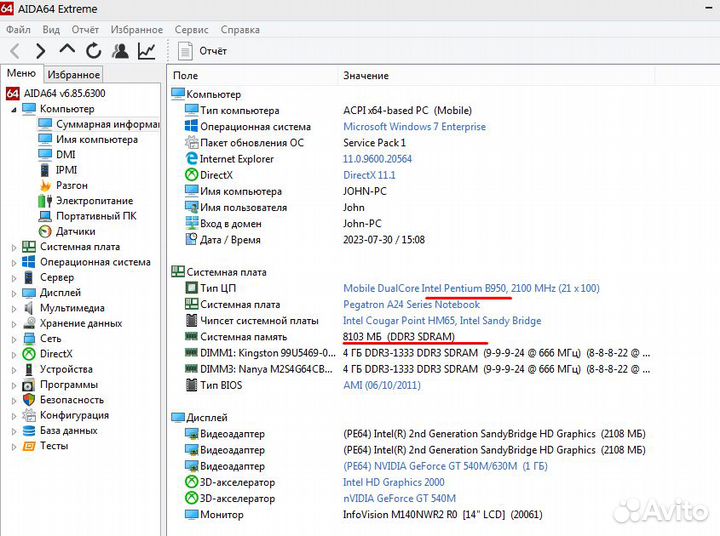Open the 11.0.9600.20564 Internet Explorer link

click(377, 159)
